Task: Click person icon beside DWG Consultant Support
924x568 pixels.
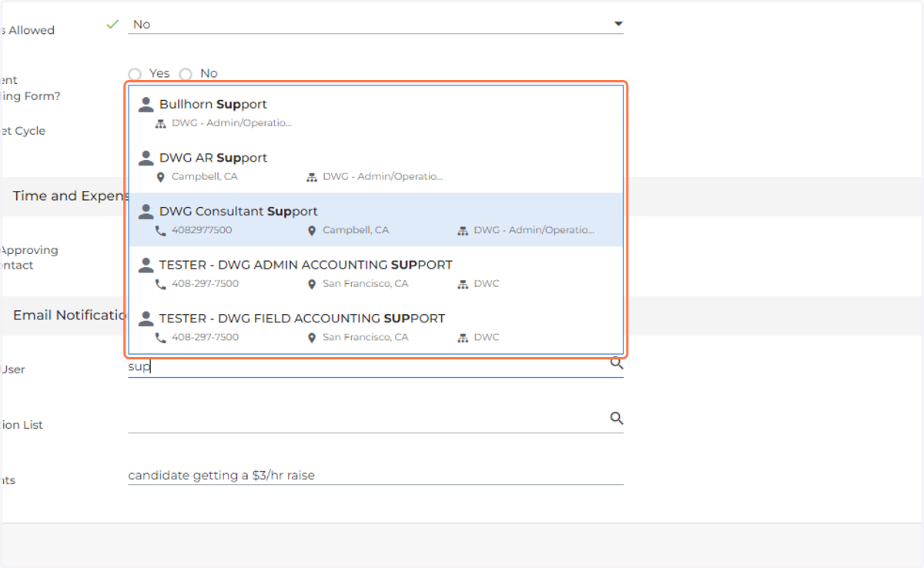Action: [146, 212]
